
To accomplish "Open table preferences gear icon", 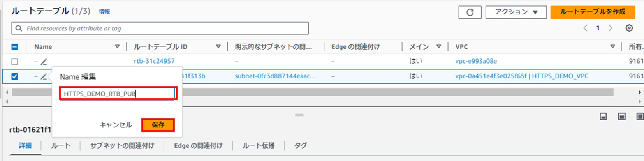I will [629, 28].
